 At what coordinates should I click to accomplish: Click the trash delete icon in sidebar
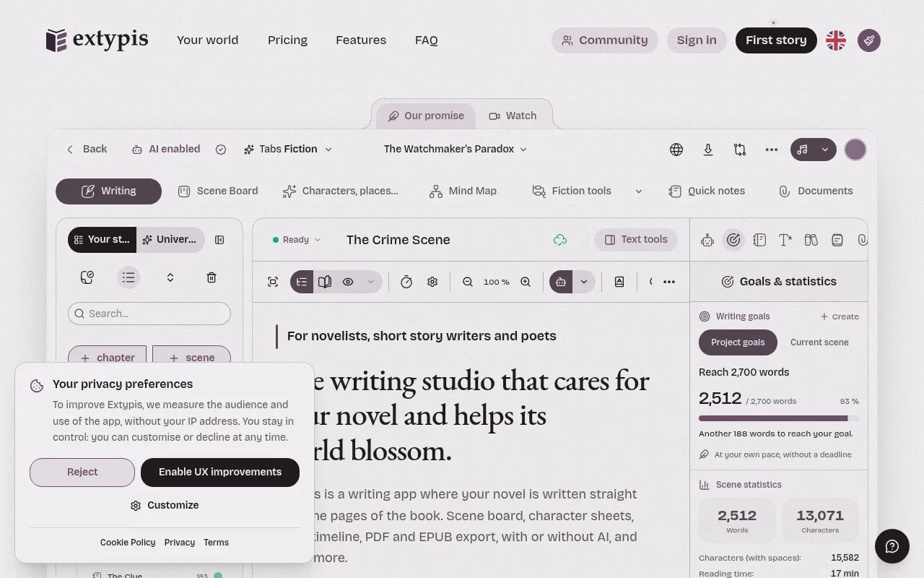212,277
